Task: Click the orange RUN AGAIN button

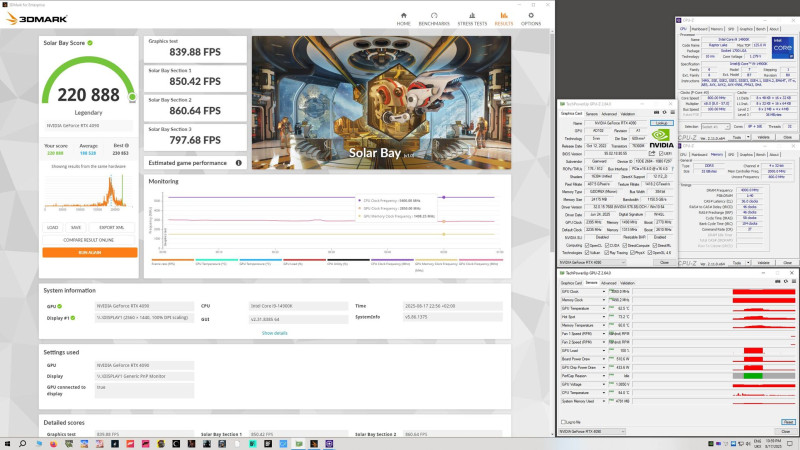Action: 90,252
